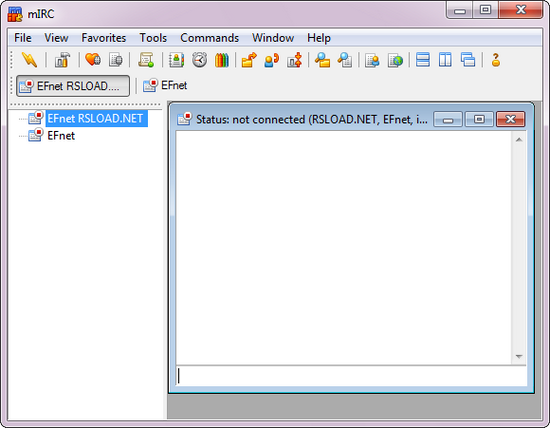This screenshot has width=550, height=428.
Task: Open the Favorites menu
Action: (x=103, y=38)
